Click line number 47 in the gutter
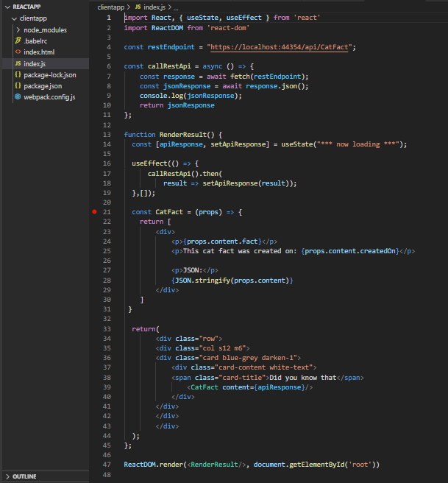448x483 pixels. (107, 465)
